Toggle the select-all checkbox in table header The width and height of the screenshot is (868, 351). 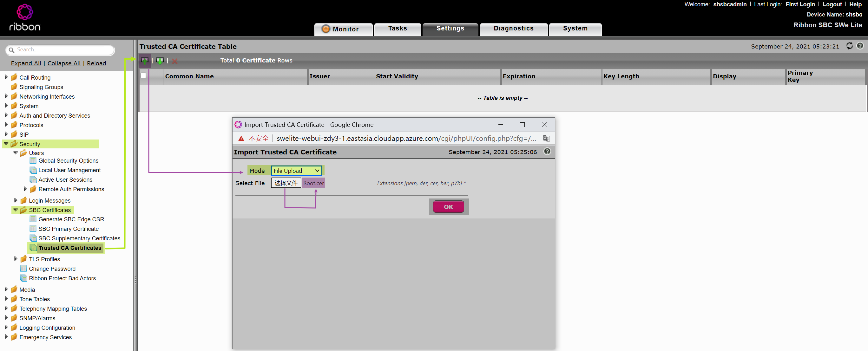pyautogui.click(x=143, y=75)
